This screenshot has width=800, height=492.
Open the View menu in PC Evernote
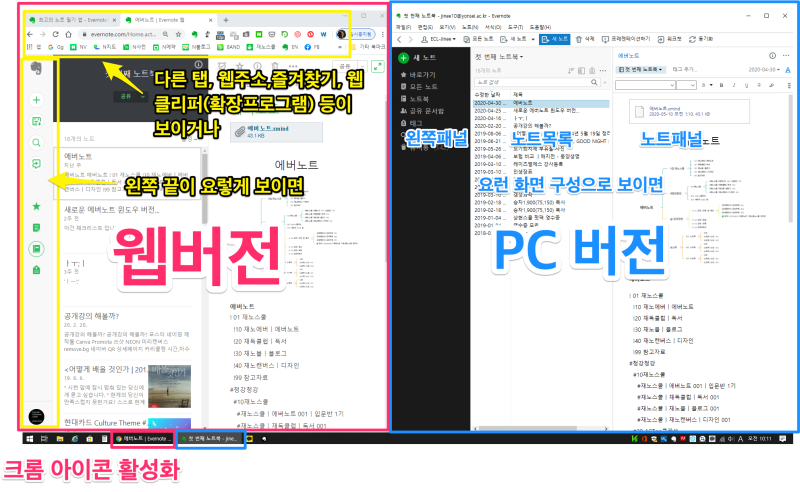coord(447,27)
